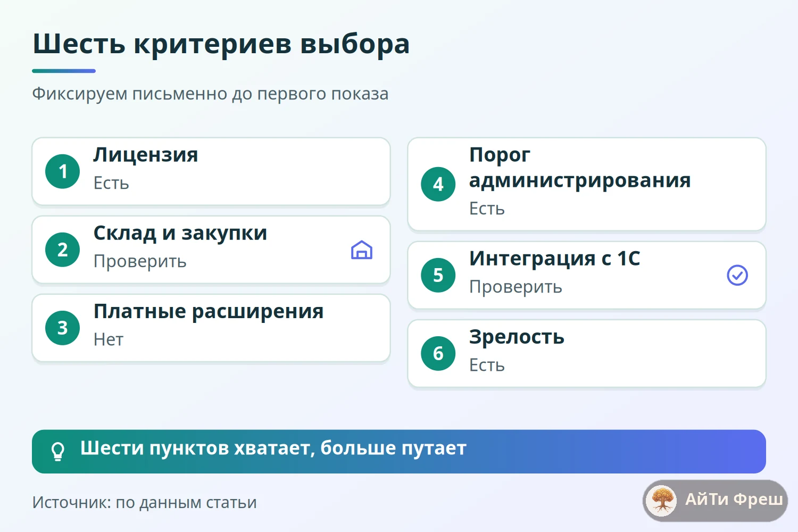Click the Склад и закупки title
798x532 pixels.
(x=180, y=233)
